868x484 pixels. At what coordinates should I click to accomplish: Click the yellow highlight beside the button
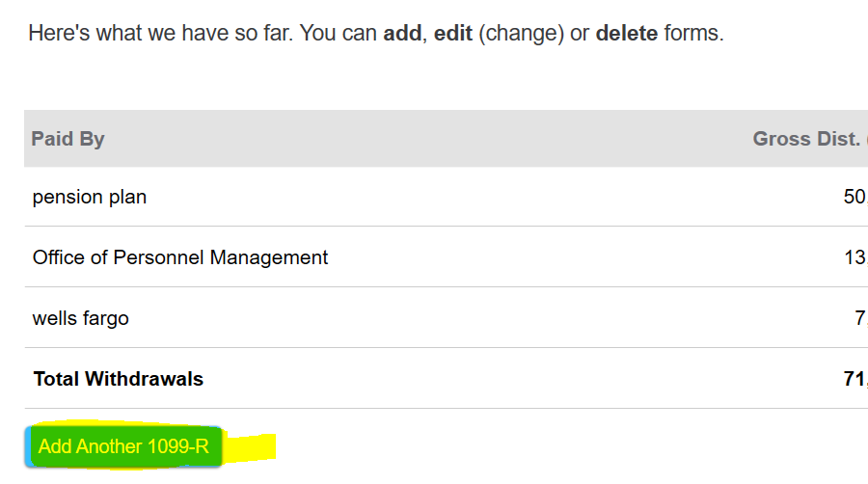click(x=249, y=447)
